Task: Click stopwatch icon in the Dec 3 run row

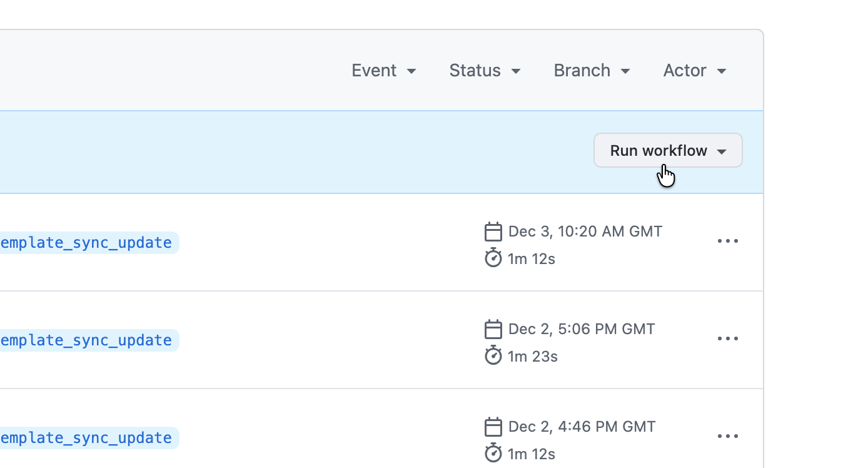Action: (493, 258)
